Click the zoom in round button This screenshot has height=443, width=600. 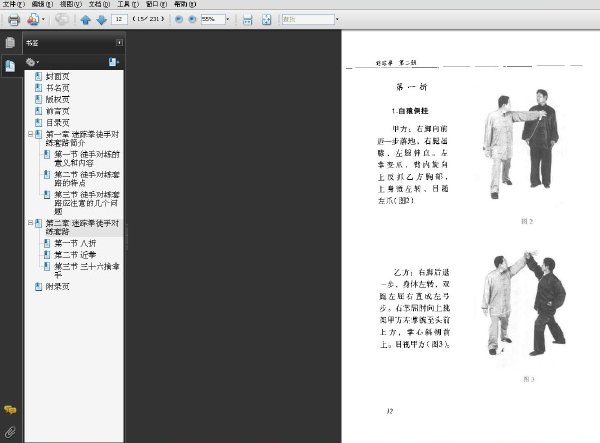point(192,19)
